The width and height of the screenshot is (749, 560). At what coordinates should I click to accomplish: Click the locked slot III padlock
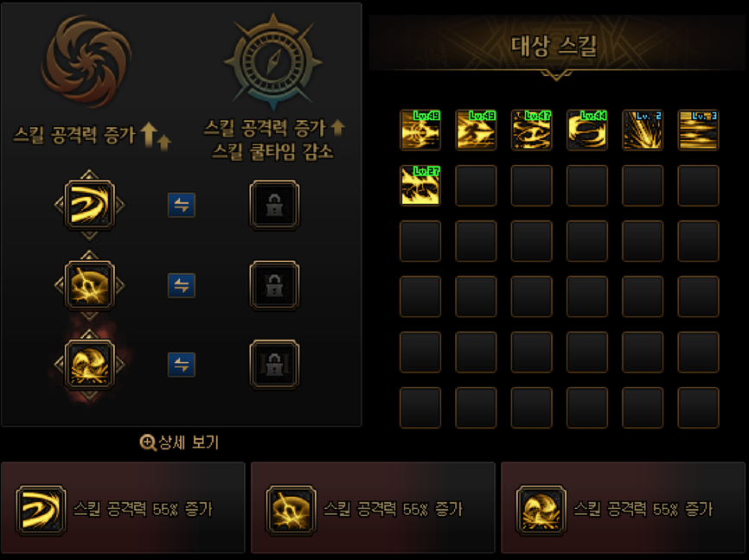point(274,365)
